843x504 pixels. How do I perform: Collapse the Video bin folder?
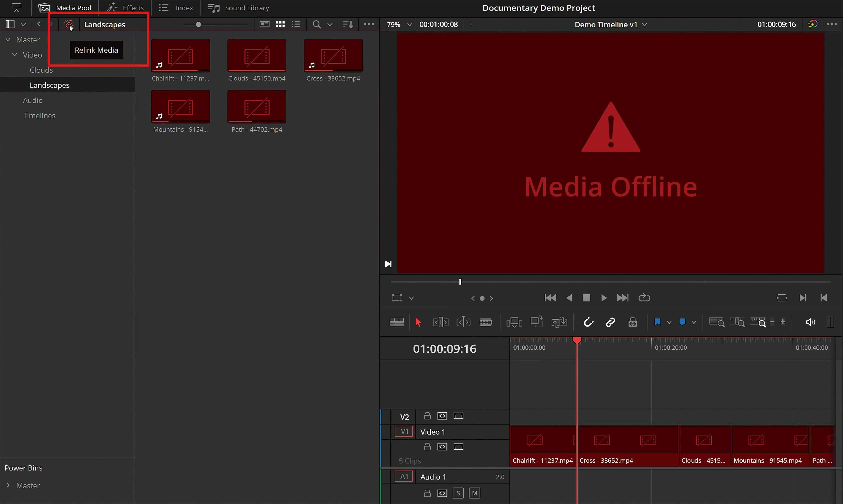[x=15, y=55]
